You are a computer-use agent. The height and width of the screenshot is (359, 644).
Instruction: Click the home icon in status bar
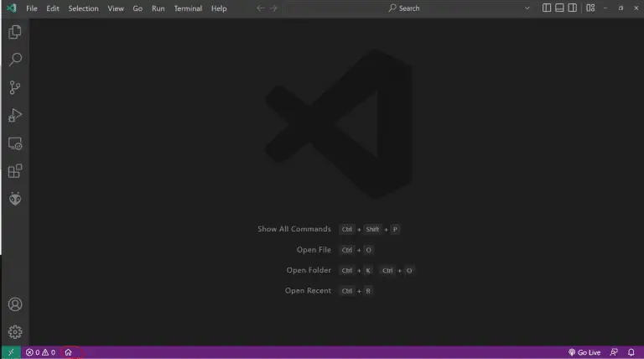[x=68, y=352]
